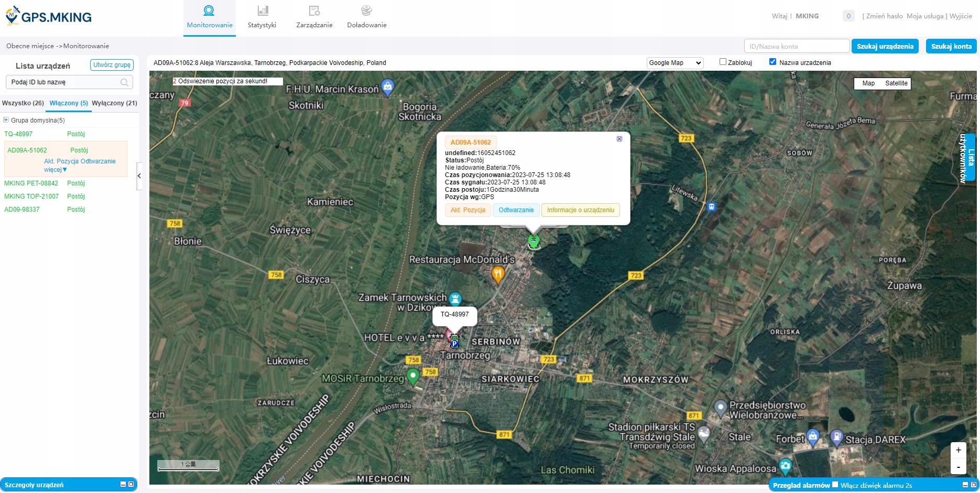Zoom out the map with minus button

click(958, 466)
